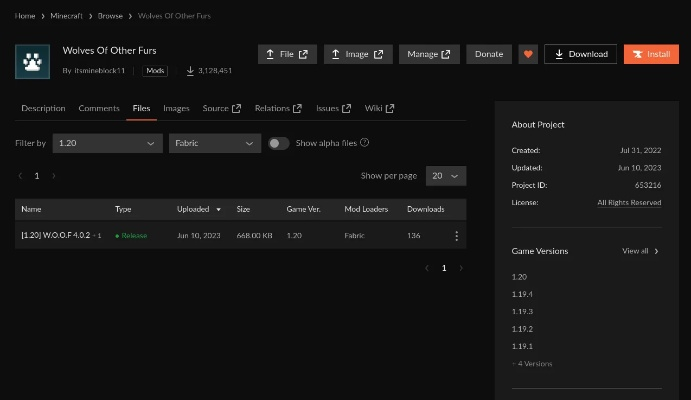691x400 pixels.
Task: Toggle Show alpha files switch
Action: click(x=278, y=143)
